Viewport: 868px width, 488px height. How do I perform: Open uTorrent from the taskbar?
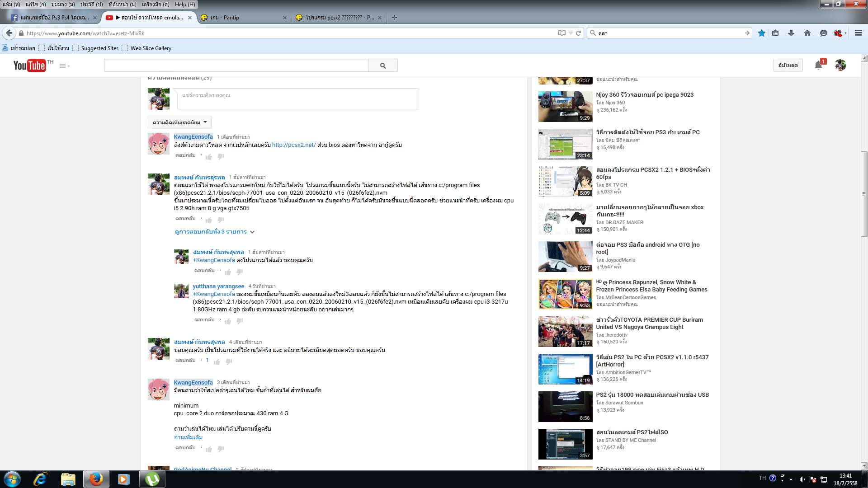(152, 479)
